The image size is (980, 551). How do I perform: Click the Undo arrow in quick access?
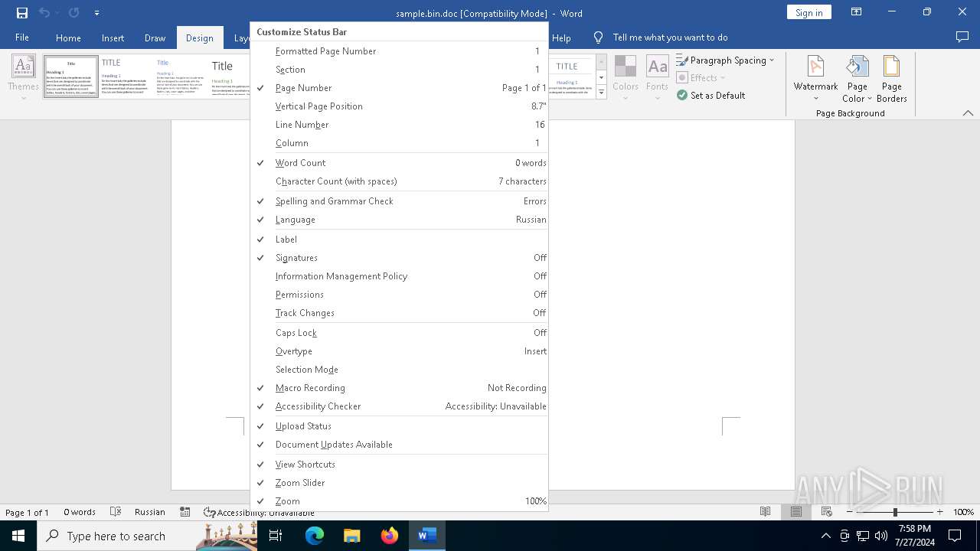point(44,13)
